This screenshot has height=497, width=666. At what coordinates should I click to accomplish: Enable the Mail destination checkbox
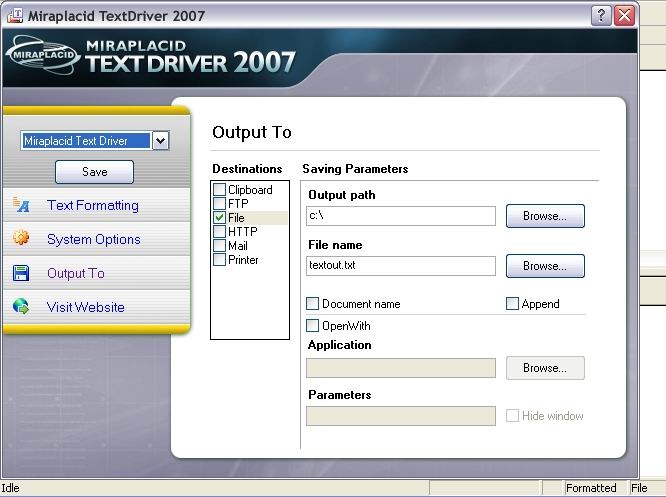[x=219, y=246]
